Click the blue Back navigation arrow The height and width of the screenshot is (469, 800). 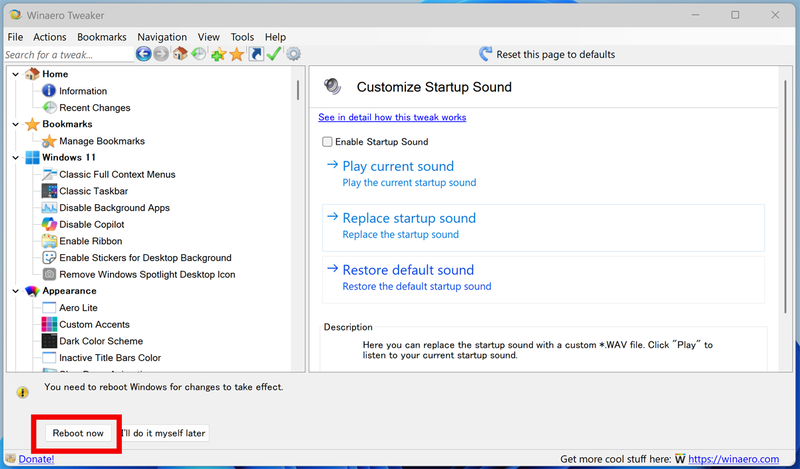coord(144,54)
